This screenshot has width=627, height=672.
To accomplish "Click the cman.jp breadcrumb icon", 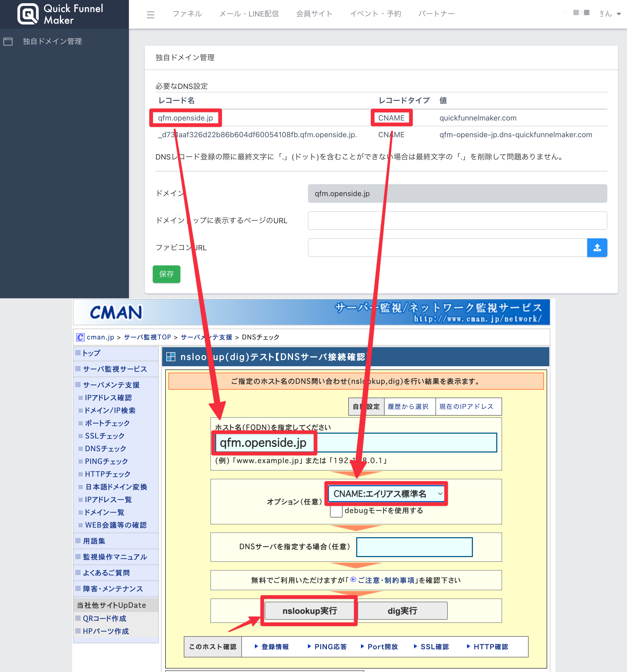I will pyautogui.click(x=80, y=337).
